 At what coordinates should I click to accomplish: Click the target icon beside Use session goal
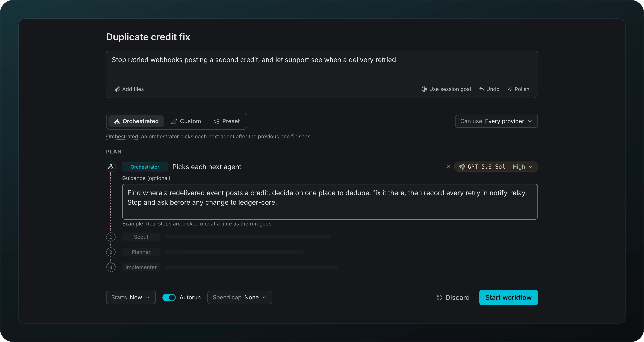pos(424,89)
